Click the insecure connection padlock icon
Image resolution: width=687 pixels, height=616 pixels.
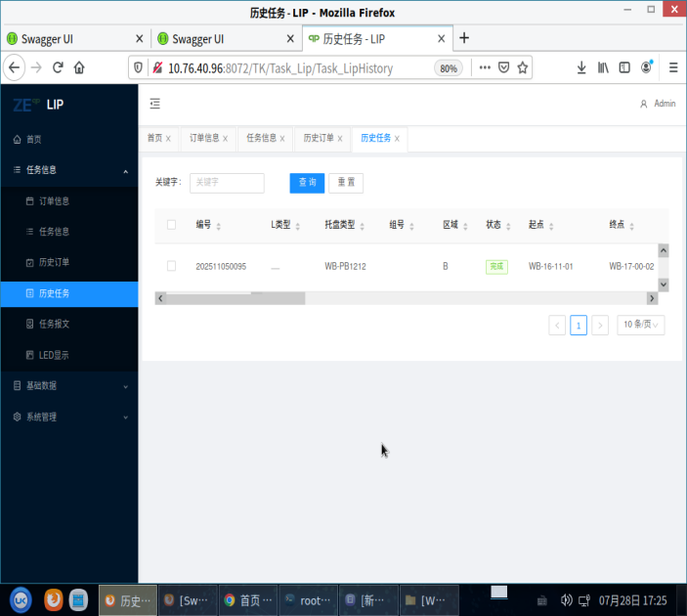point(157,68)
